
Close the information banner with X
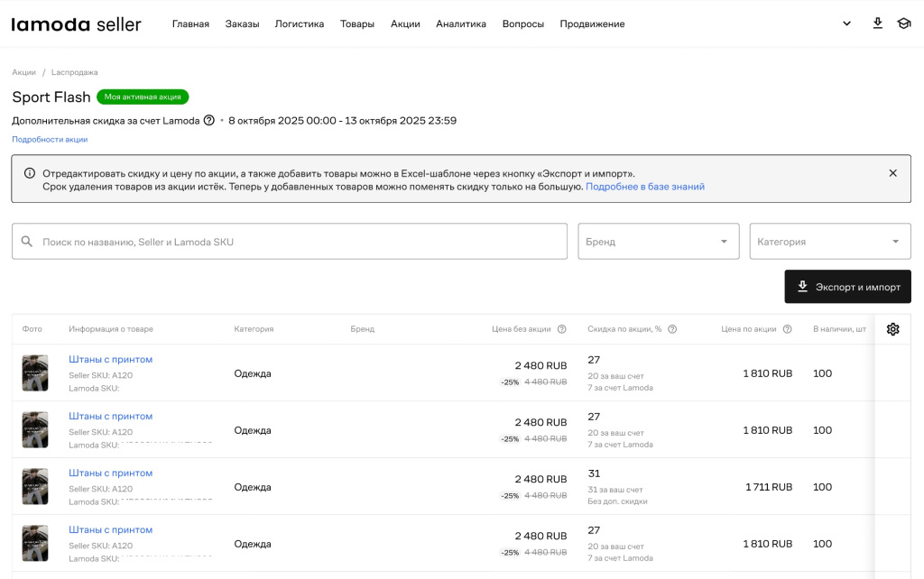(892, 172)
